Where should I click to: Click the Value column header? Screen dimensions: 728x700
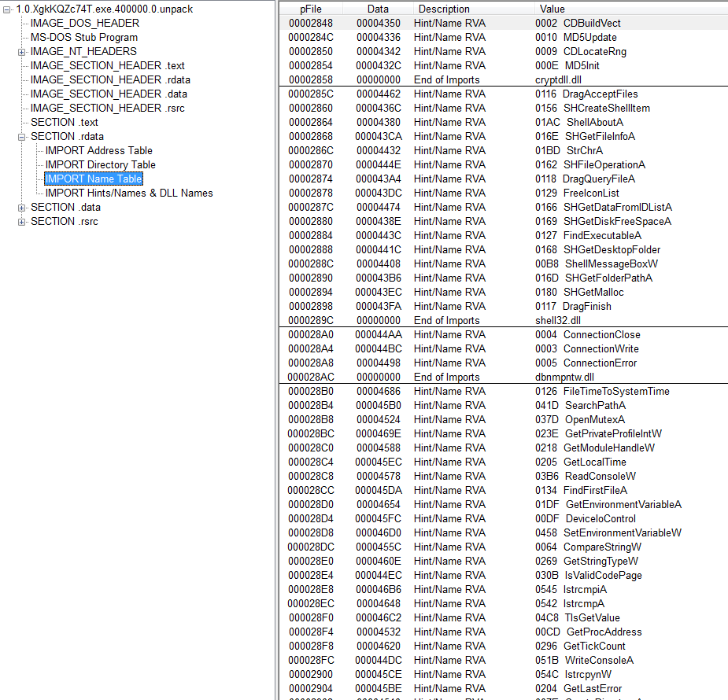point(551,8)
